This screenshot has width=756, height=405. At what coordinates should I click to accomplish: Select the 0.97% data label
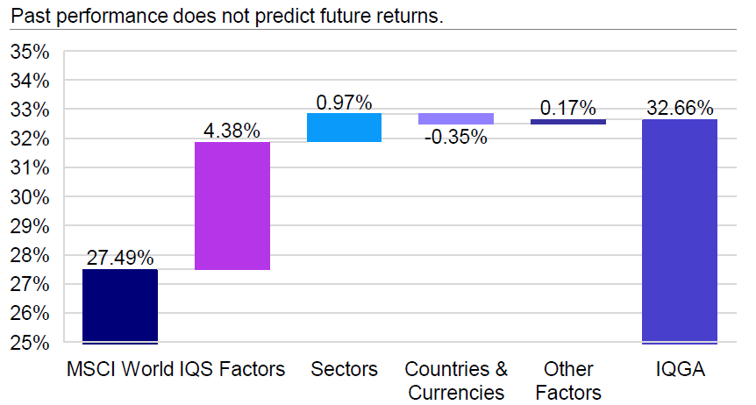tap(344, 102)
